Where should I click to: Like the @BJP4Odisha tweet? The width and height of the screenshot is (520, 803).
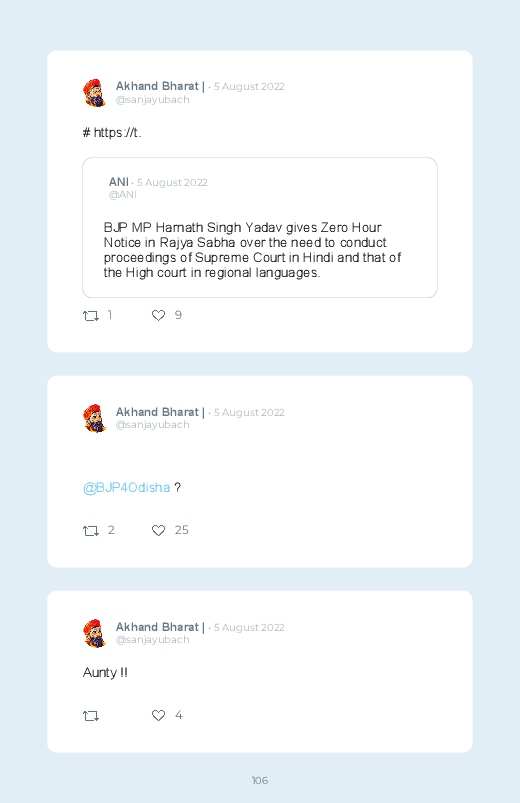coord(158,531)
